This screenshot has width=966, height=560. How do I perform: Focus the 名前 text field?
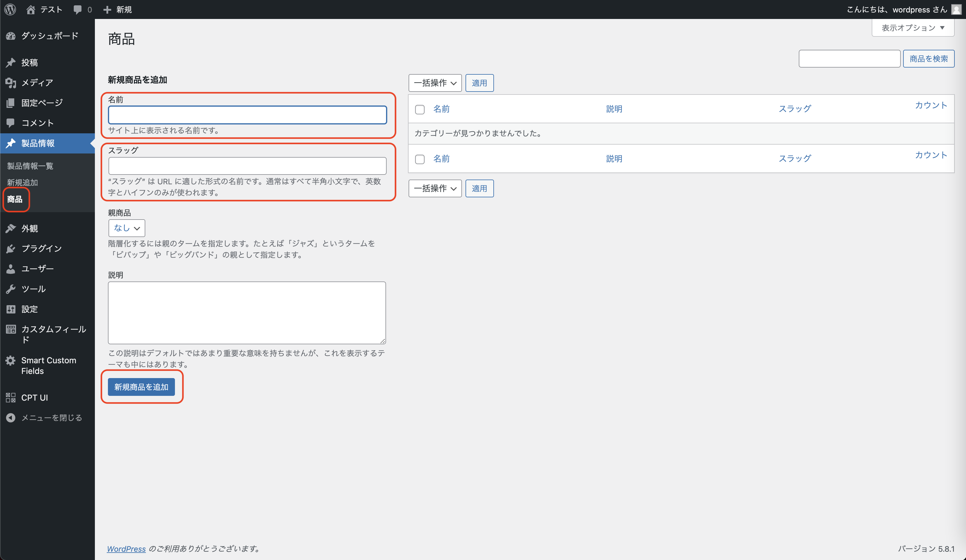248,115
